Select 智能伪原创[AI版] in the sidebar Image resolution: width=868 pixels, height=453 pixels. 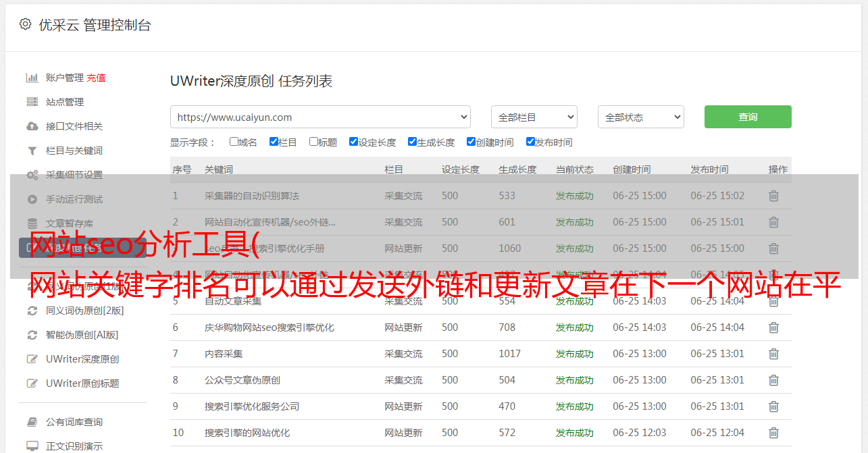pyautogui.click(x=82, y=335)
